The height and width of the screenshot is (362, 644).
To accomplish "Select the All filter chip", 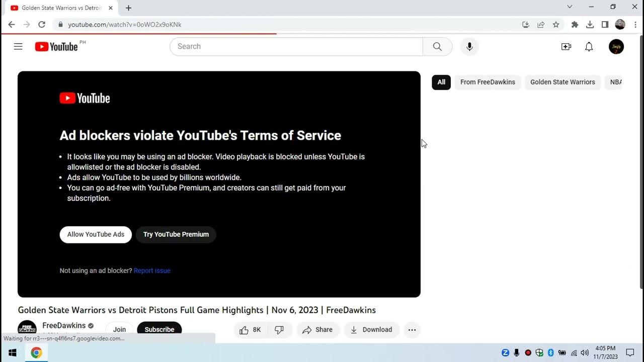I will [x=441, y=82].
